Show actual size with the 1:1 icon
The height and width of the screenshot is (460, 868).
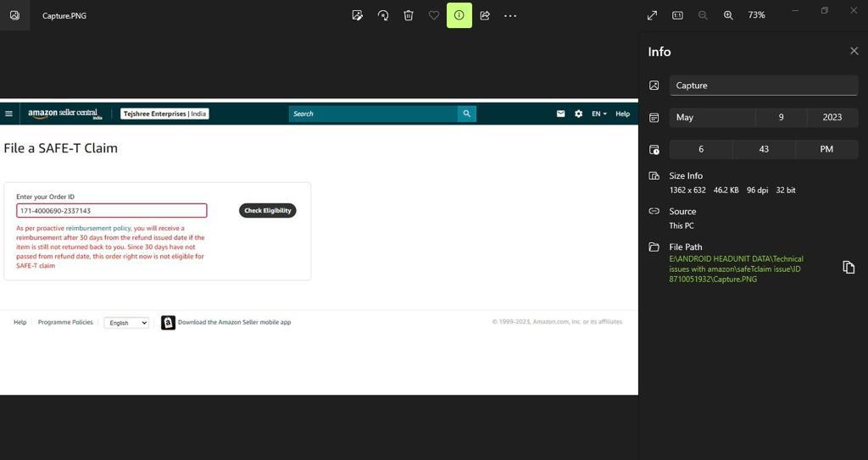pyautogui.click(x=677, y=15)
